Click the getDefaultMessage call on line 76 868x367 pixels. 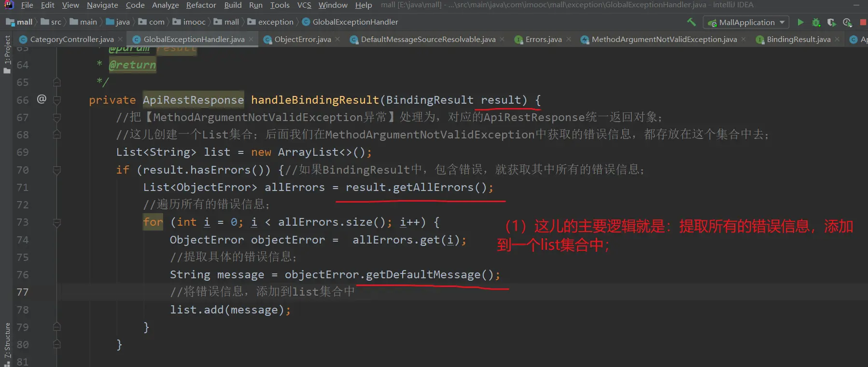[x=423, y=274]
